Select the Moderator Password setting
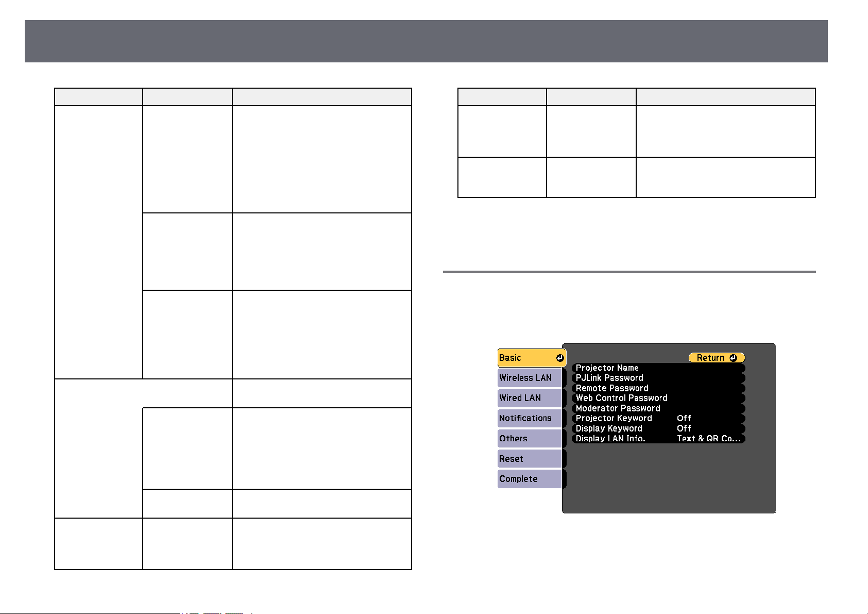This screenshot has height=614, width=868. (658, 408)
